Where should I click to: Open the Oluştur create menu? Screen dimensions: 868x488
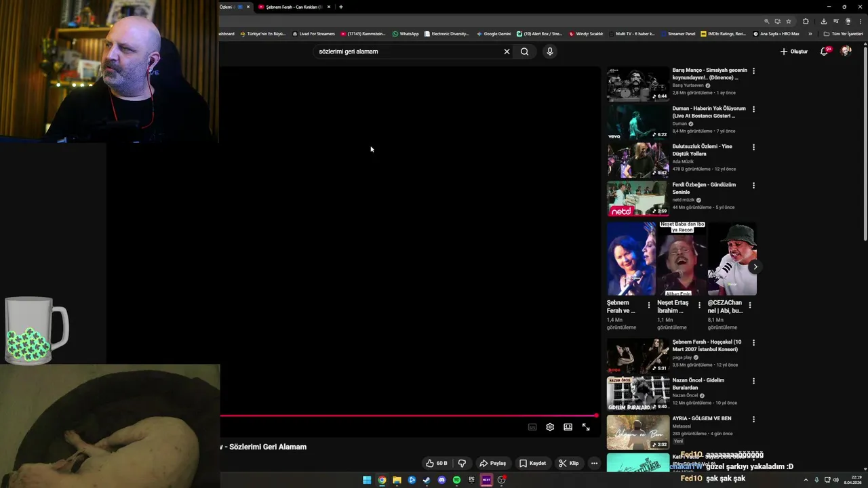[x=793, y=52]
